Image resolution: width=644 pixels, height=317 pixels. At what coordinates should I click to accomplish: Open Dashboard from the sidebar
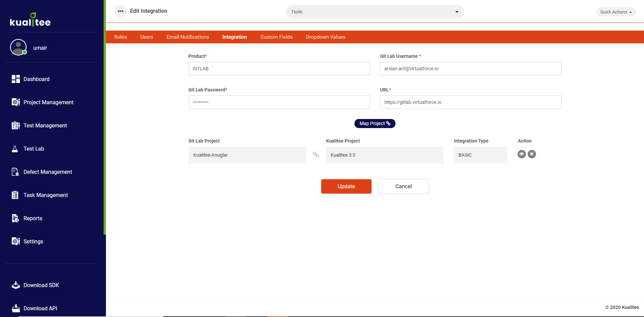click(36, 79)
